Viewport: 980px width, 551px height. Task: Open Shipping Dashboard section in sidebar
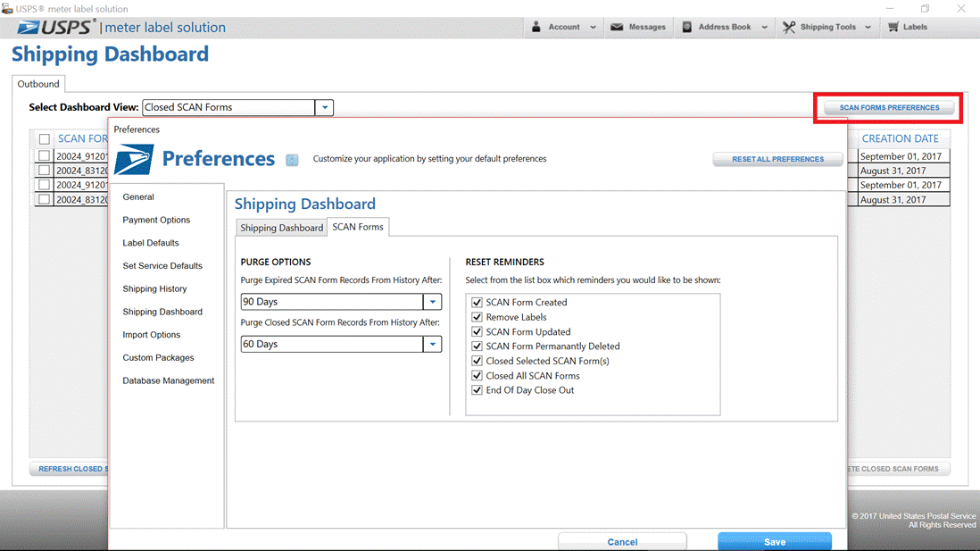[x=162, y=312]
